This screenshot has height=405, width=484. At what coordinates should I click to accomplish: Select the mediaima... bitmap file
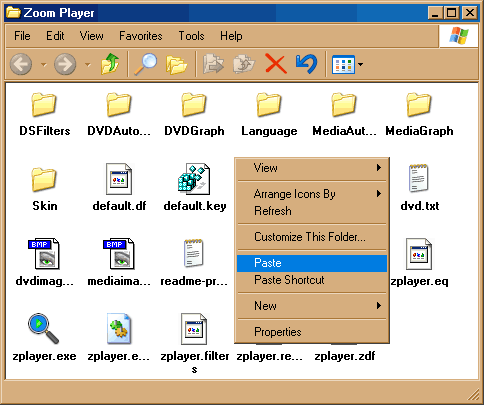pyautogui.click(x=119, y=263)
